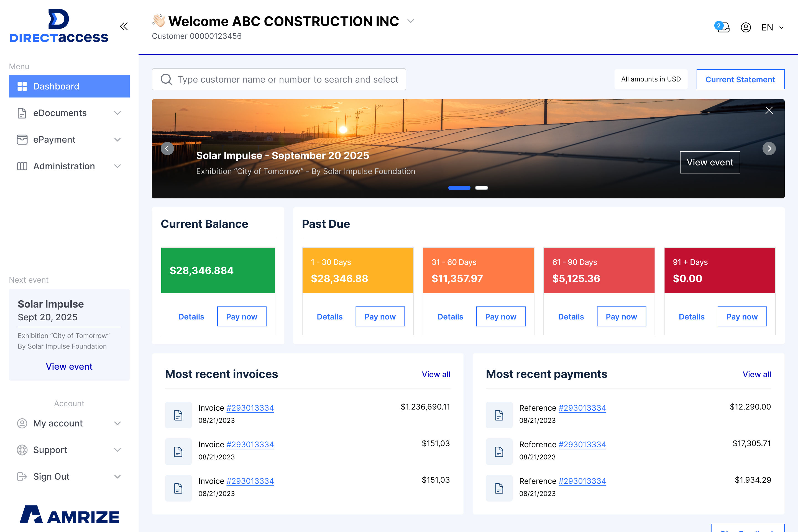Open Details for 61 - 90 Days
Image resolution: width=798 pixels, height=532 pixels.
click(571, 316)
